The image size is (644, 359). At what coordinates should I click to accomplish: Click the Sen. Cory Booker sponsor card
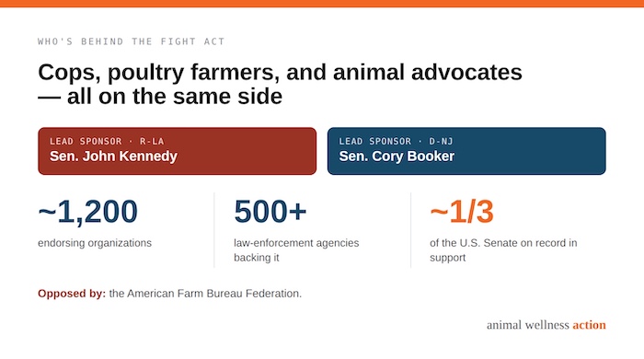(x=466, y=151)
